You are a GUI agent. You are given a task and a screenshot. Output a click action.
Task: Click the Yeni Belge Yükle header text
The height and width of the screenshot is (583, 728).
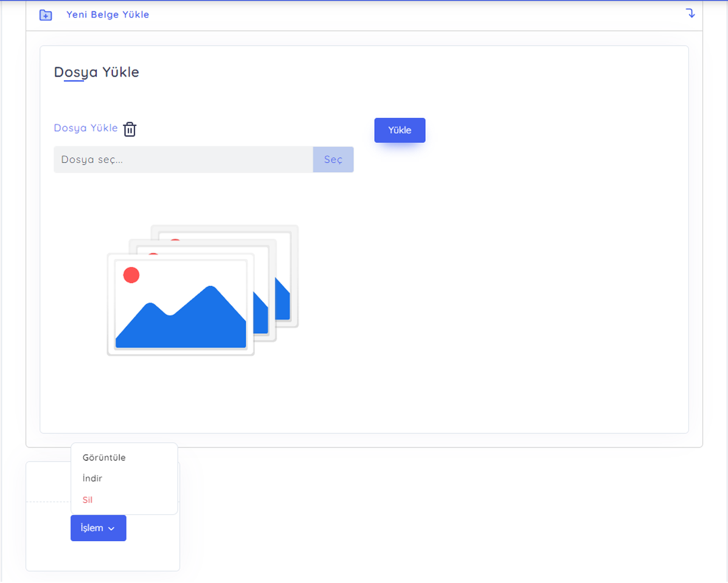point(108,15)
